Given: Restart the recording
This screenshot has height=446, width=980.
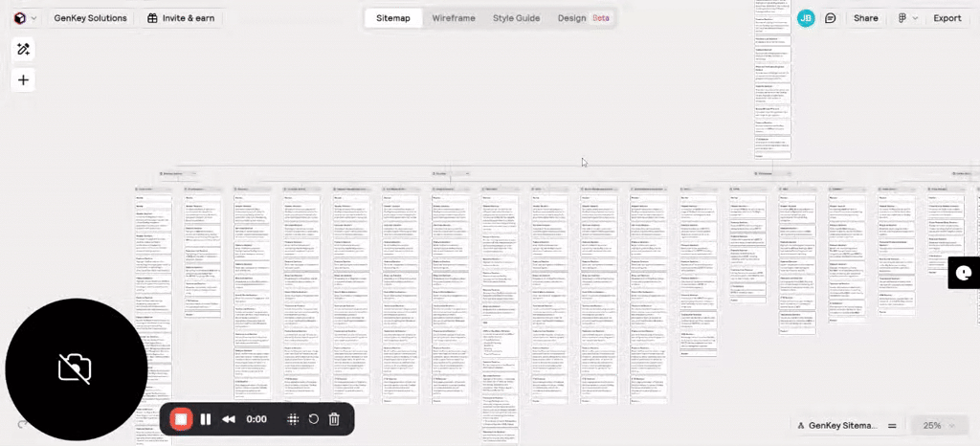Looking at the screenshot, I should click(313, 419).
